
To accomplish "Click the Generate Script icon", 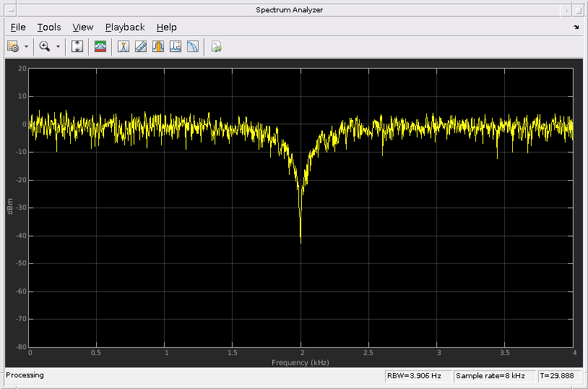I will 216,46.
